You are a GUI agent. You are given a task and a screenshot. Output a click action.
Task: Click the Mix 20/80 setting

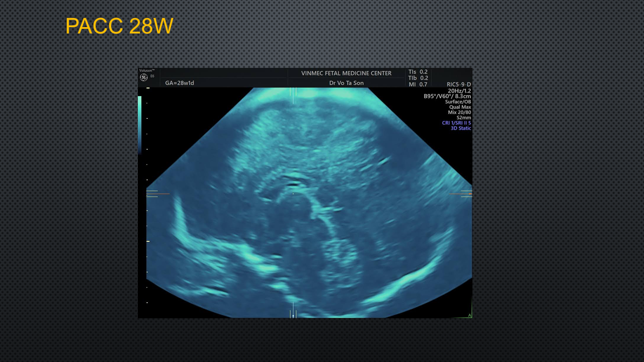click(459, 112)
